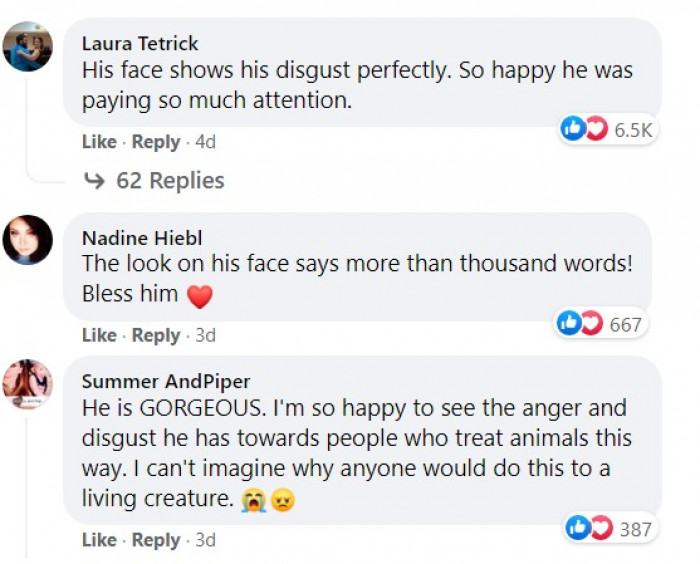The width and height of the screenshot is (700, 564).
Task: Click Summer AndPiper's profile avatar
Action: pos(28,385)
